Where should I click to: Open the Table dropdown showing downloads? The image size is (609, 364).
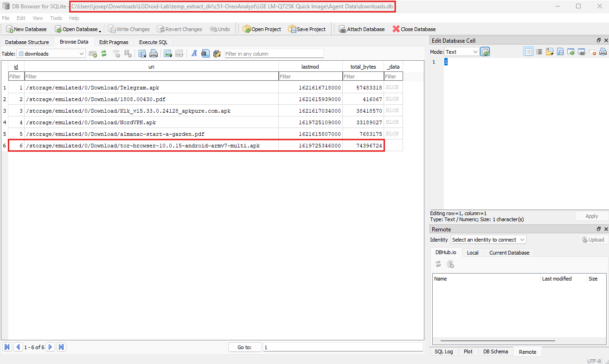(51, 54)
